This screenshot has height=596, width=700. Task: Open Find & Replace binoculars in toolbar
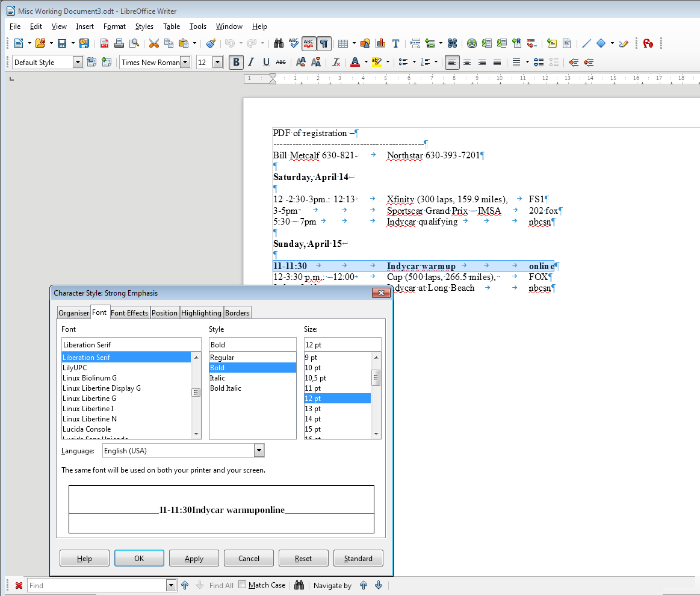coord(279,43)
